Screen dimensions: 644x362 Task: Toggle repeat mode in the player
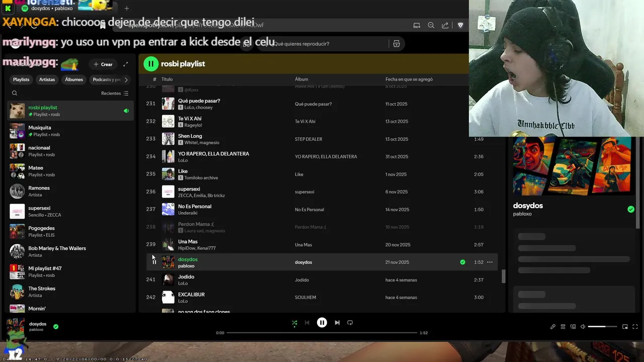350,323
